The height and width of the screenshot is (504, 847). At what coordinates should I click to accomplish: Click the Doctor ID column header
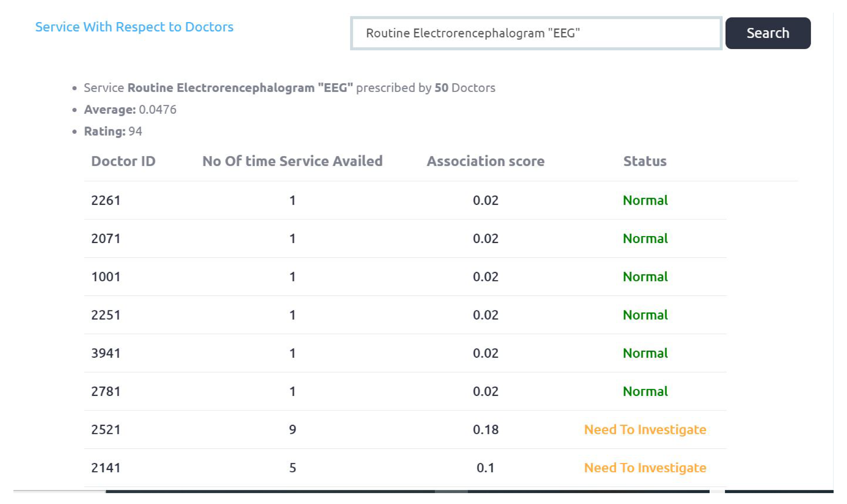pos(123,161)
